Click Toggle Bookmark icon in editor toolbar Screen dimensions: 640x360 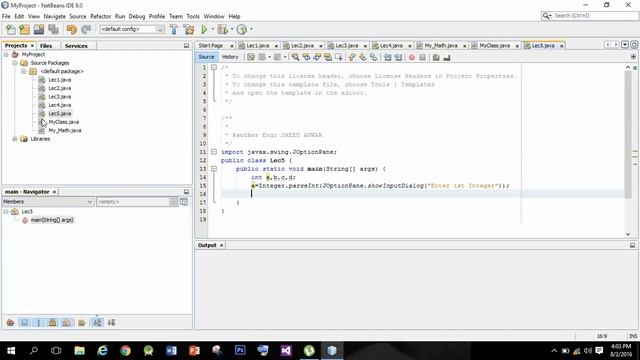pos(339,58)
